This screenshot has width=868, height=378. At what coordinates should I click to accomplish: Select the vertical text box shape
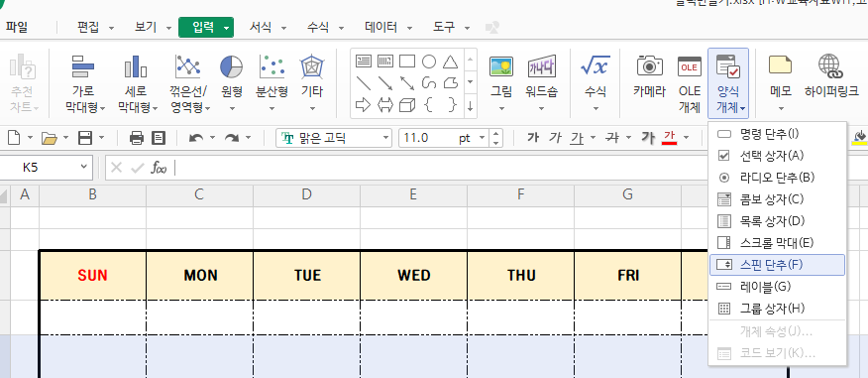pyautogui.click(x=385, y=61)
